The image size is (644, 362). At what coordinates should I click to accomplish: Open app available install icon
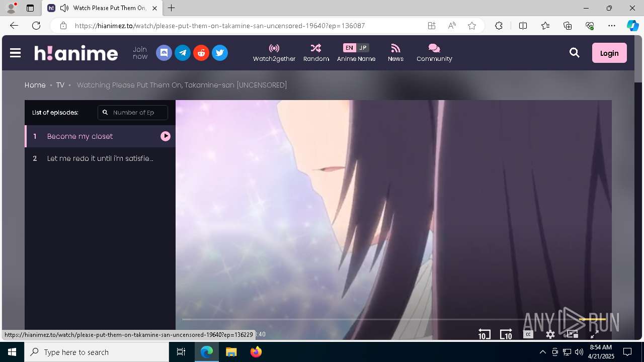click(432, 26)
